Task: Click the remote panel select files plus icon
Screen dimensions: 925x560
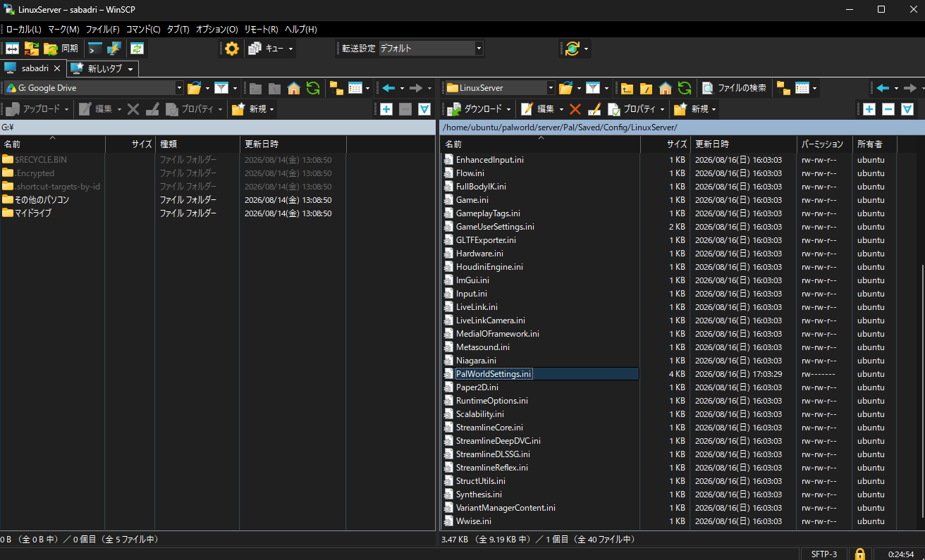Action: 869,109
